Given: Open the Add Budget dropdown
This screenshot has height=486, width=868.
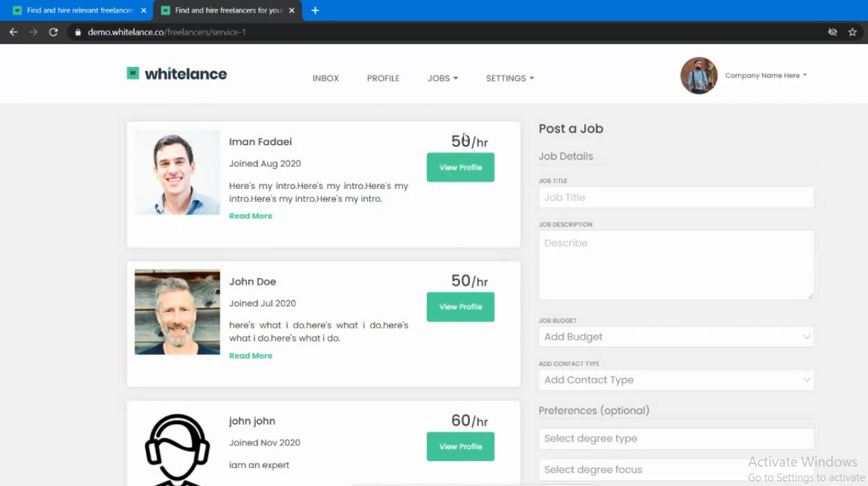Looking at the screenshot, I should (x=676, y=337).
